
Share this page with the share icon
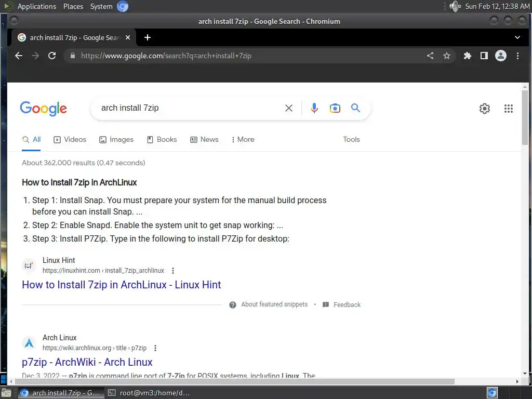430,56
